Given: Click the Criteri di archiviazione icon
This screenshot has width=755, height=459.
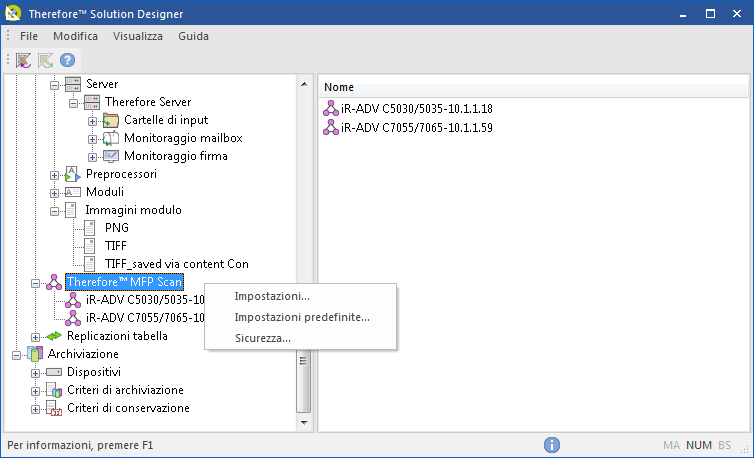Looking at the screenshot, I should coord(54,390).
